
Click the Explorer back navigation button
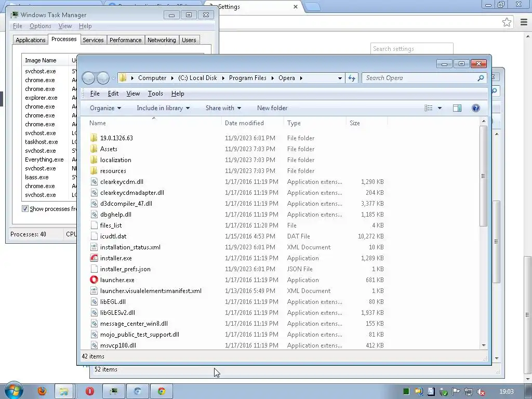[x=88, y=78]
